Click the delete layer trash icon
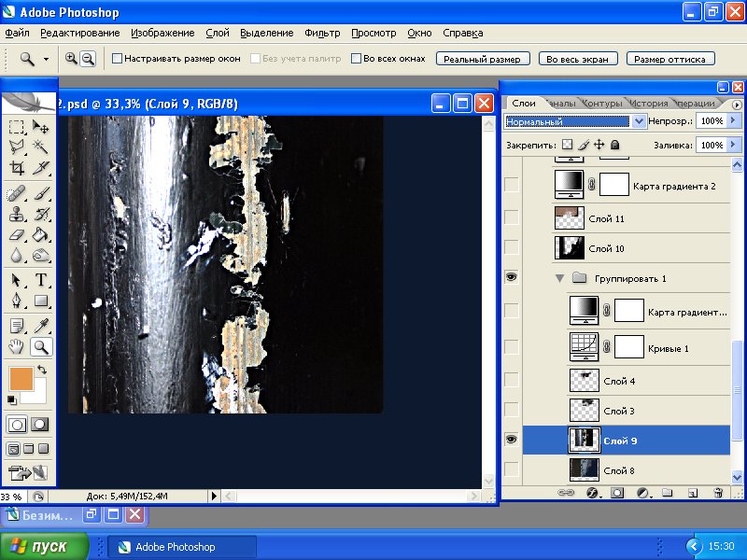Screen dimensions: 747x560 tap(718, 492)
